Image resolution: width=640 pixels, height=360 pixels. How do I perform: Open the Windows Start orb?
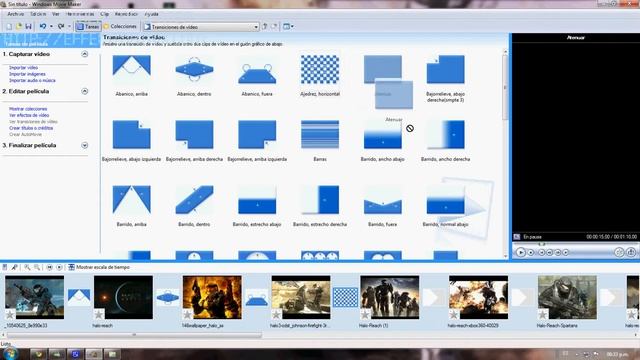pyautogui.click(x=10, y=353)
